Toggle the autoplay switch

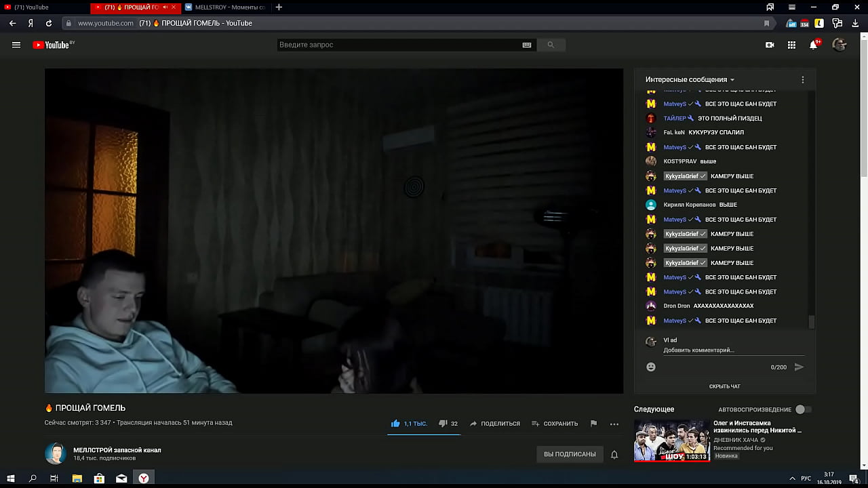[x=803, y=409]
